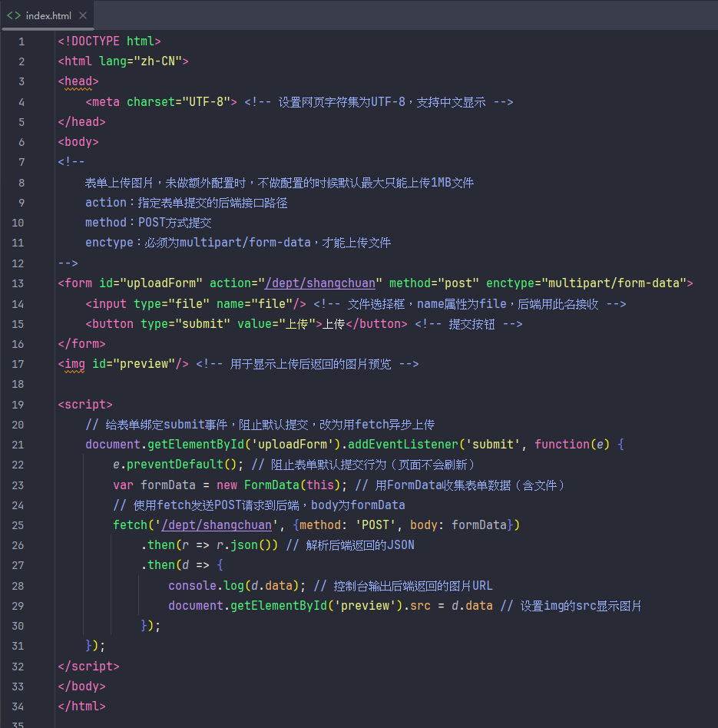Select the index.html editor tab
Image resolution: width=718 pixels, height=728 pixels.
47,15
